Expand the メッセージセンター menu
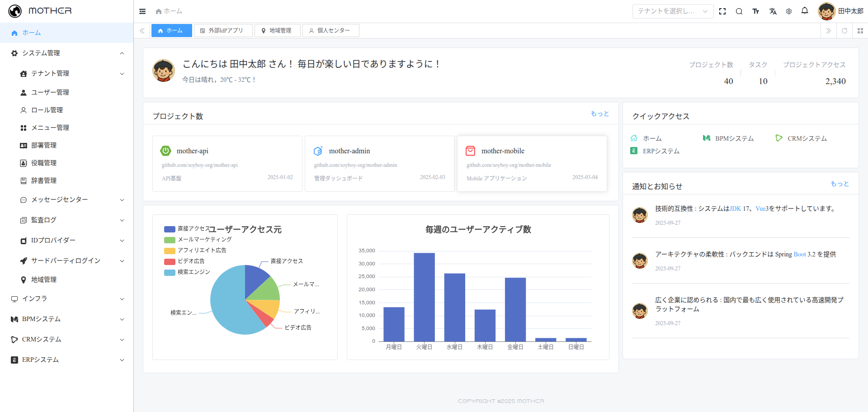 (x=58, y=199)
